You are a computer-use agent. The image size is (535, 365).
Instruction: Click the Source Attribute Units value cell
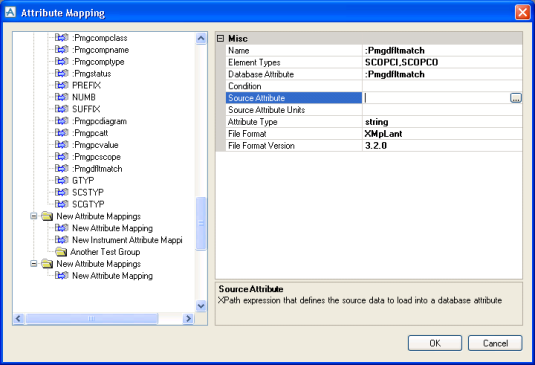(442, 110)
